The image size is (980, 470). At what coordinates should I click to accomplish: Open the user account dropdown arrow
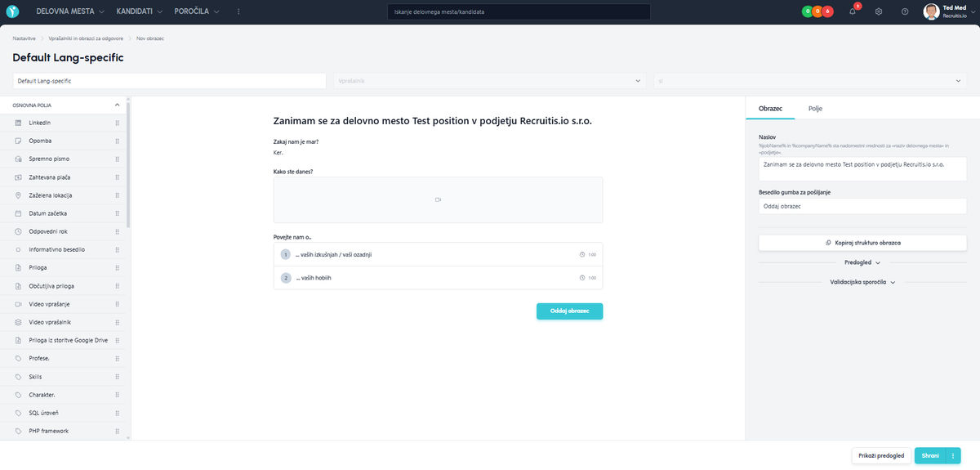973,11
